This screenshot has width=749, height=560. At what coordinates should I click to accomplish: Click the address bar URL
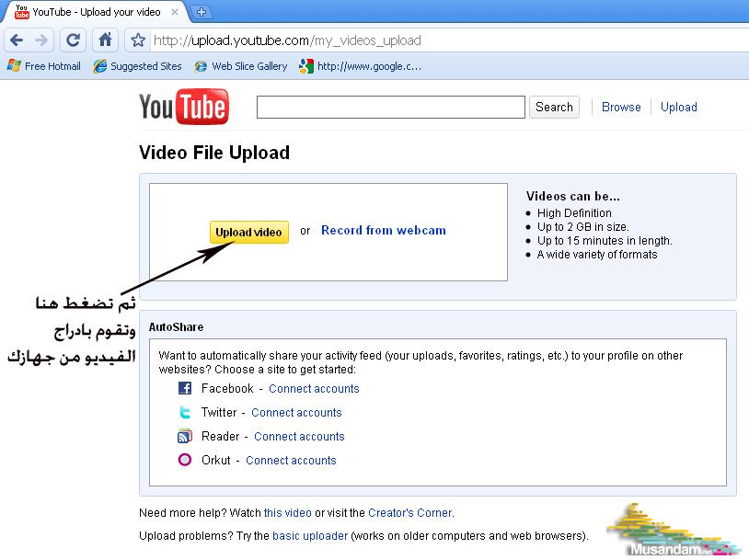[287, 40]
